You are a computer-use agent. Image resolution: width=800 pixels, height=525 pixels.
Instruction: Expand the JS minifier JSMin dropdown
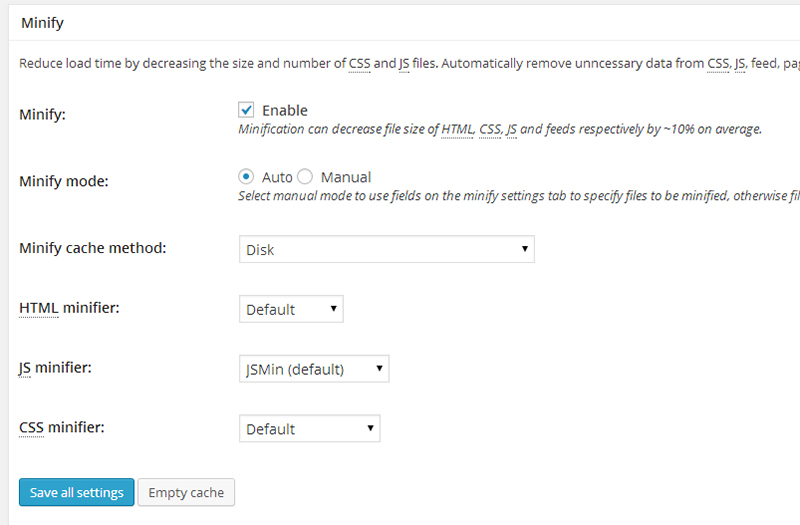click(314, 369)
